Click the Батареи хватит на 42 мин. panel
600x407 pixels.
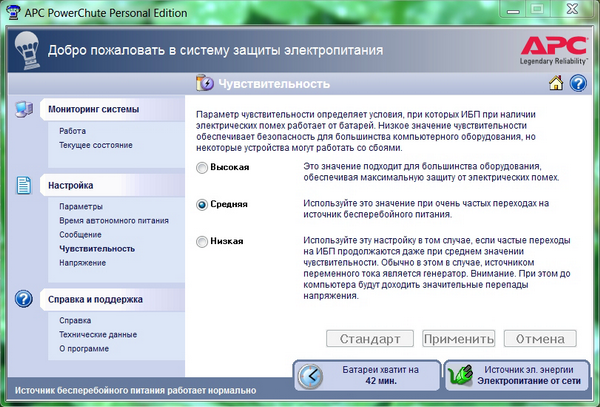(x=367, y=376)
